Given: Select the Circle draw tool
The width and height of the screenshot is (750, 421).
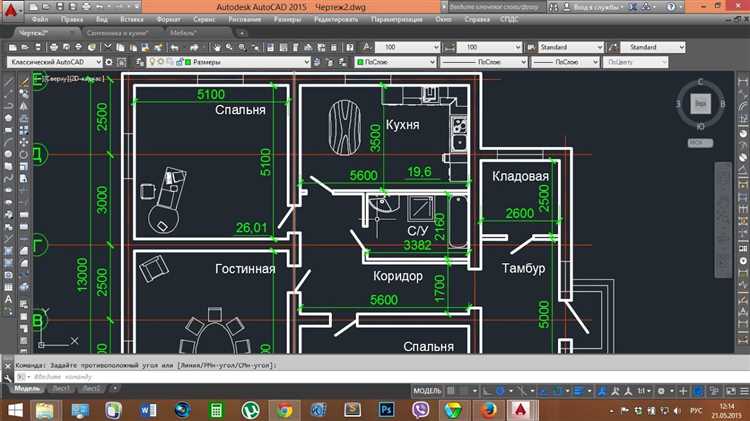Looking at the screenshot, I should pyautogui.click(x=9, y=154).
